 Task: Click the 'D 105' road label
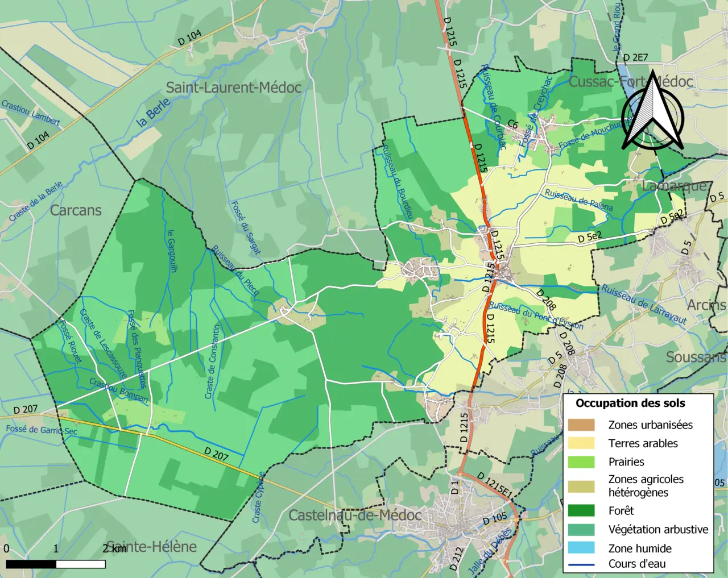click(495, 519)
